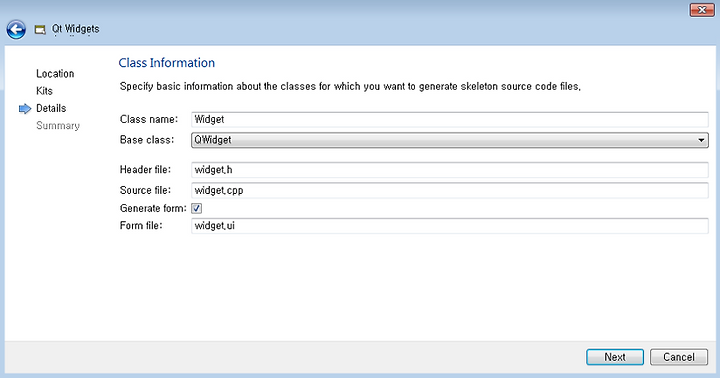Uncheck the Generate form checkbox
Screen dimensions: 720x378
pos(197,209)
